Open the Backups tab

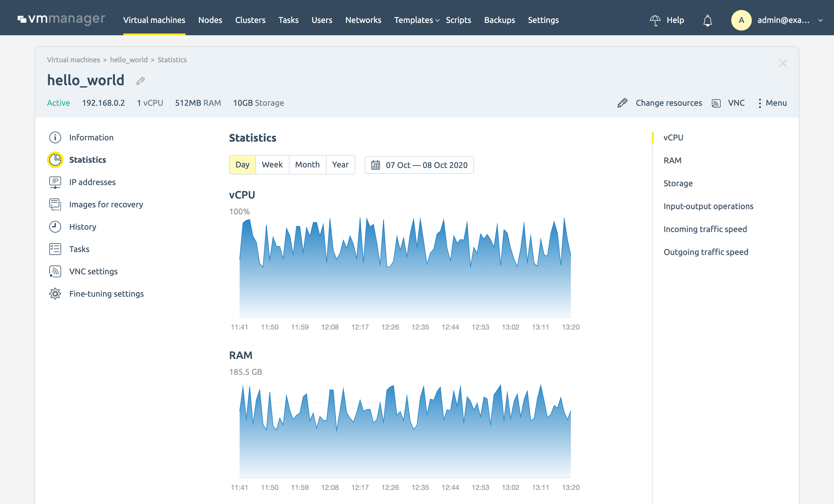[500, 20]
